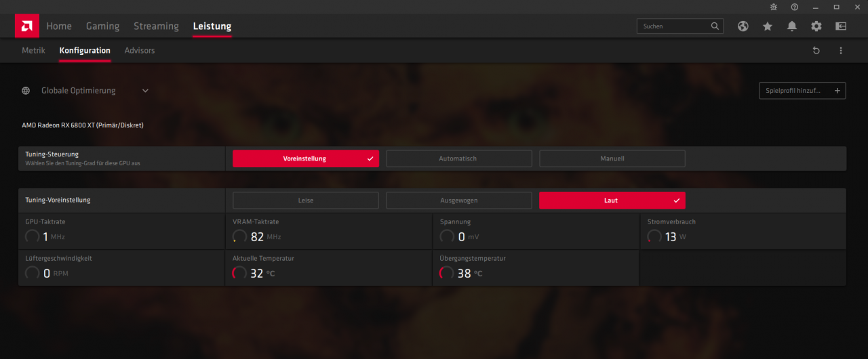Click the Aktuelle Temperatur gauge dial
This screenshot has height=359, width=868.
click(x=239, y=273)
